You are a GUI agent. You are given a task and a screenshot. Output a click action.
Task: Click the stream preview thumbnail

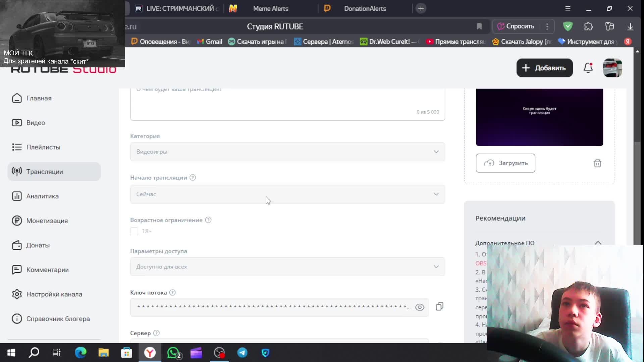[539, 117]
